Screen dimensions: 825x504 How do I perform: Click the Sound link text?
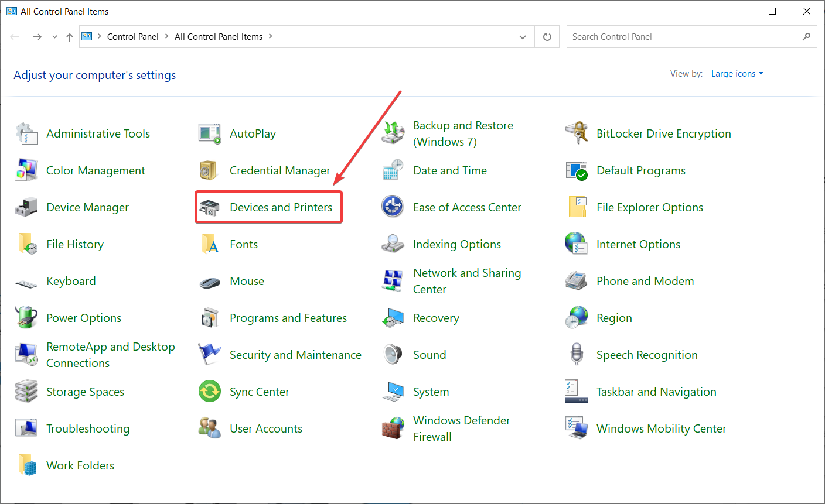point(429,355)
